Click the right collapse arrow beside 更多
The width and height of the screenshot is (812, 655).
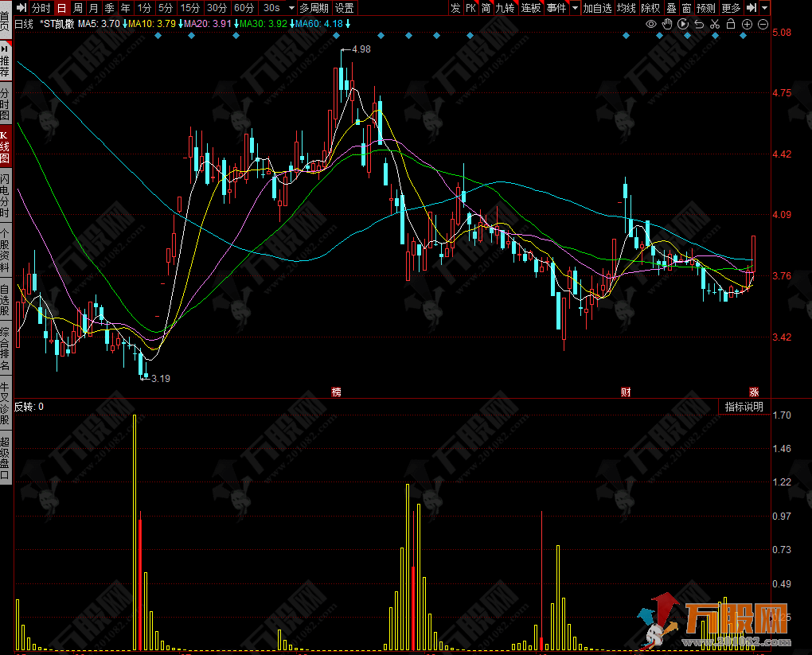point(751,8)
